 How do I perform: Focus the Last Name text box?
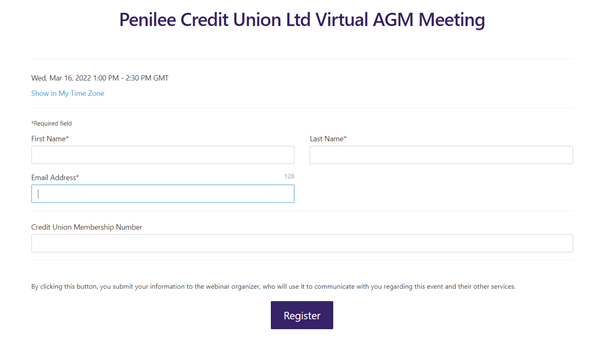(x=441, y=155)
